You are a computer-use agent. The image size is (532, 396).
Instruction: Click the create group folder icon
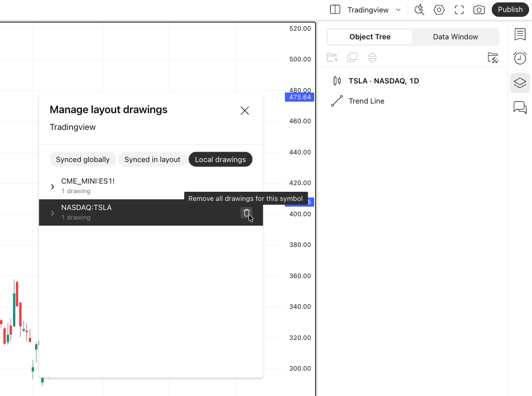coord(332,58)
